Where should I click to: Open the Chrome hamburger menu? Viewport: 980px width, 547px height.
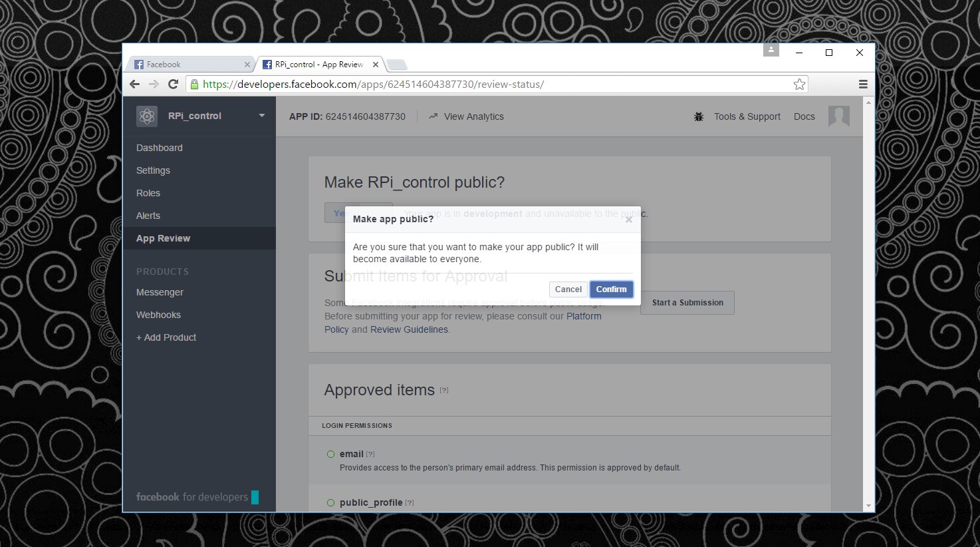click(x=863, y=85)
